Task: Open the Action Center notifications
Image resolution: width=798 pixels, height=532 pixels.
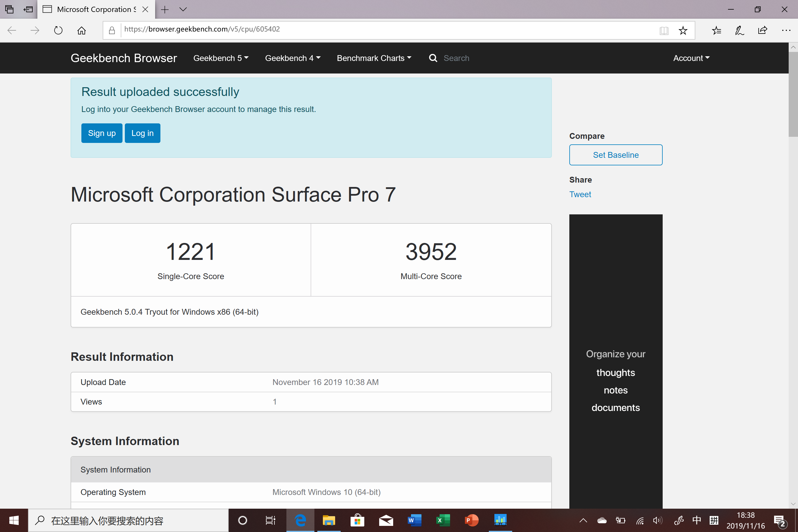Action: [x=779, y=521]
